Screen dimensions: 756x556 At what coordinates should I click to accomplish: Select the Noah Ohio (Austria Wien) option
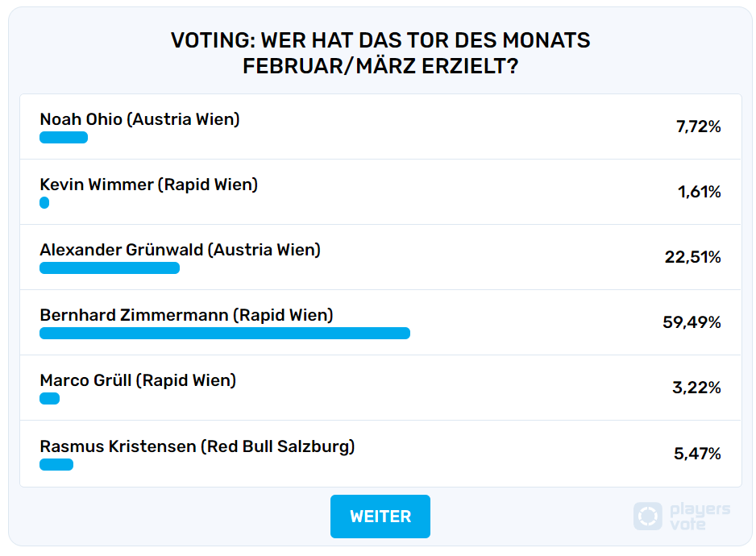click(x=380, y=127)
